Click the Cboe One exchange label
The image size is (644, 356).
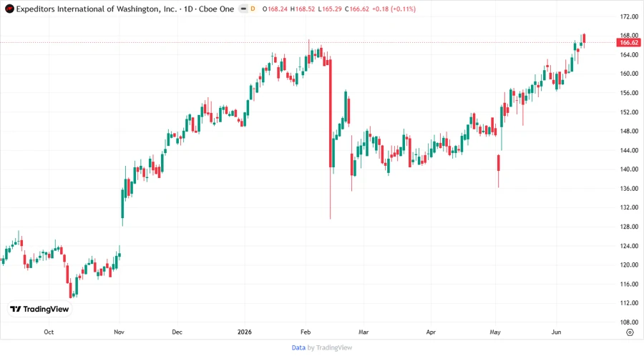[x=216, y=9]
